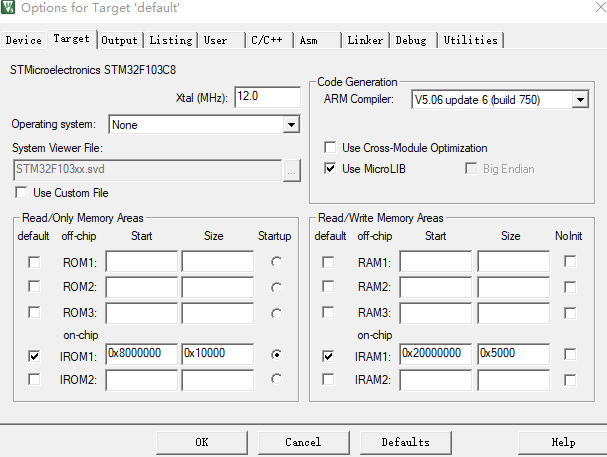Select the Target tab

click(x=72, y=39)
